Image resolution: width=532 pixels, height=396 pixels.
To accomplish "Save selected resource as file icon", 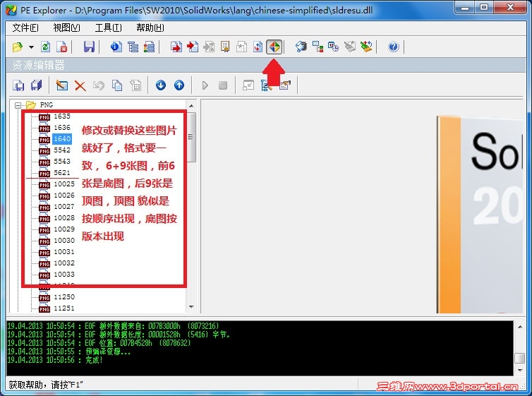I will tap(18, 85).
